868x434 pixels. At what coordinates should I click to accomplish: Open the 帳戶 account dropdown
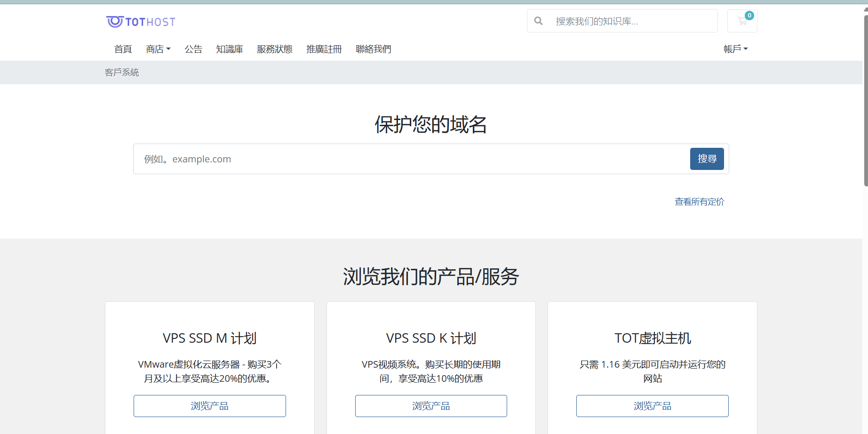pyautogui.click(x=735, y=49)
